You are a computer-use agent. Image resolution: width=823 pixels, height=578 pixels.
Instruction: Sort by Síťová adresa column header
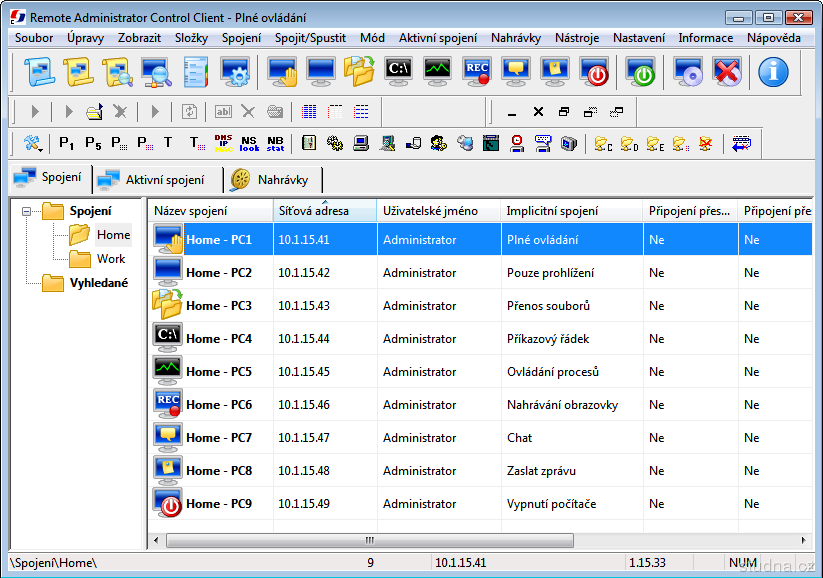[324, 211]
